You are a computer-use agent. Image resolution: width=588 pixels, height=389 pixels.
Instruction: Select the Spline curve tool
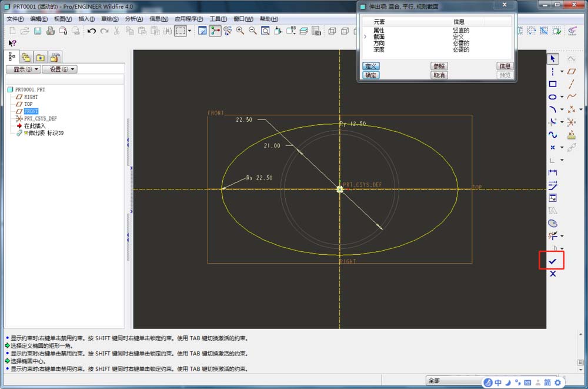(552, 134)
